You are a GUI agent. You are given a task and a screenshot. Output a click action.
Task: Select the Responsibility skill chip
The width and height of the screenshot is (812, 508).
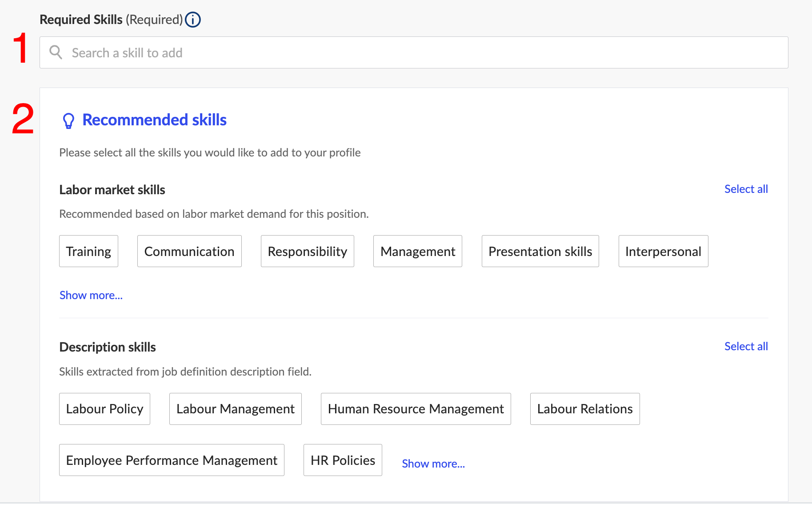click(308, 251)
